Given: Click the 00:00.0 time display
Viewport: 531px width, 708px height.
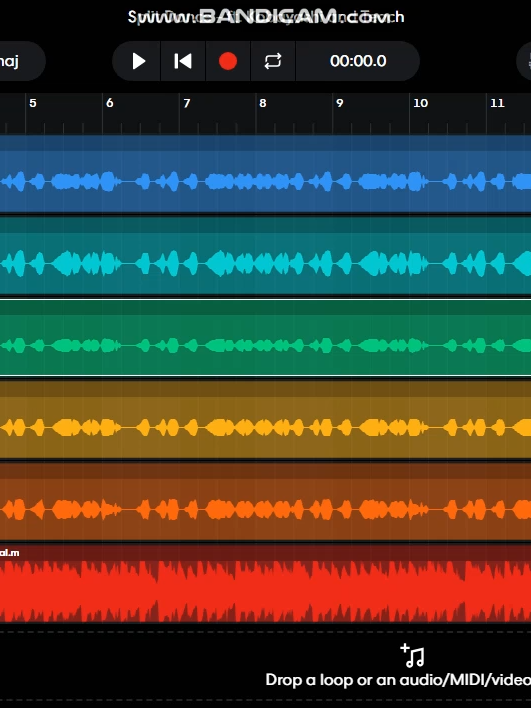Looking at the screenshot, I should tap(358, 61).
